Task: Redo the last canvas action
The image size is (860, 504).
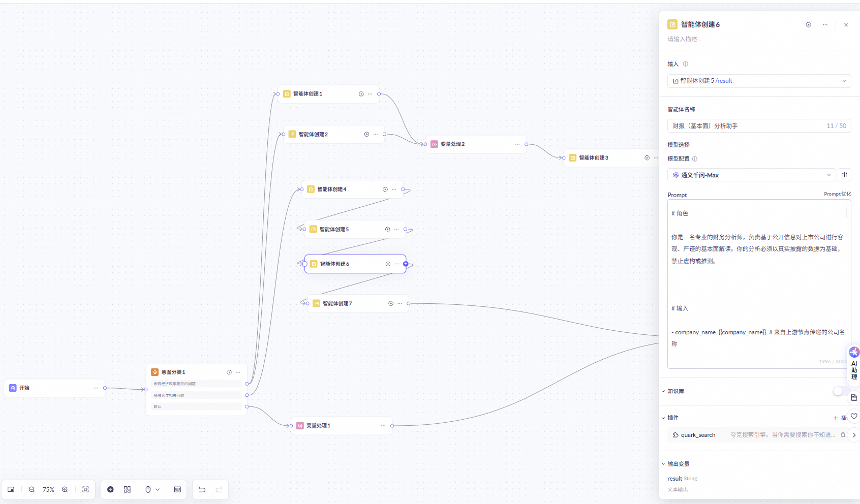Action: [x=219, y=489]
